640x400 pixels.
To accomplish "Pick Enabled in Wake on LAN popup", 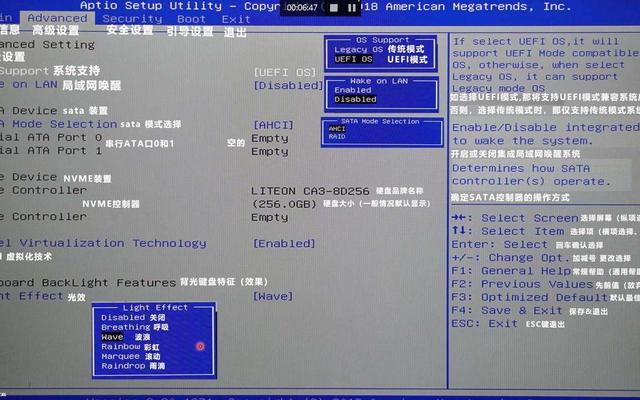I will tap(353, 90).
